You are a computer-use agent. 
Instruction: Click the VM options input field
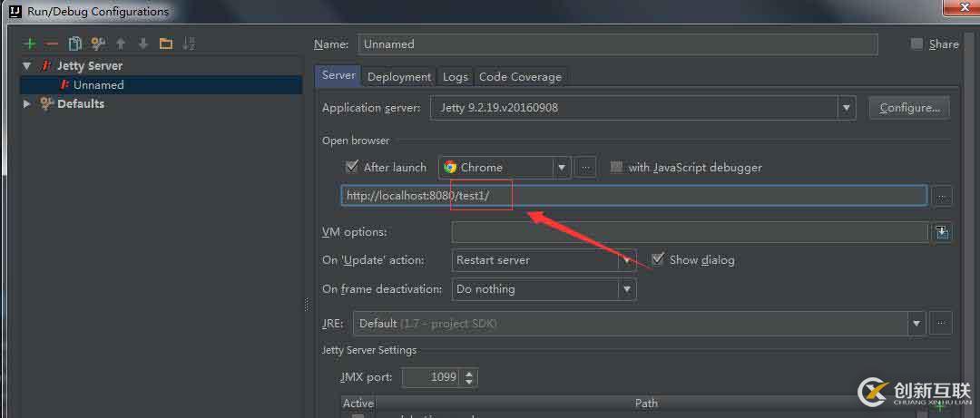(690, 232)
